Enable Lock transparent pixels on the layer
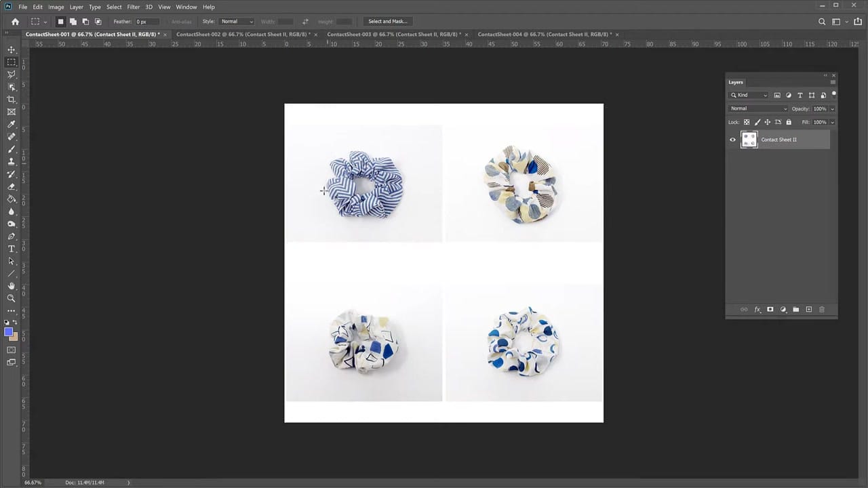The width and height of the screenshot is (868, 488). 747,122
